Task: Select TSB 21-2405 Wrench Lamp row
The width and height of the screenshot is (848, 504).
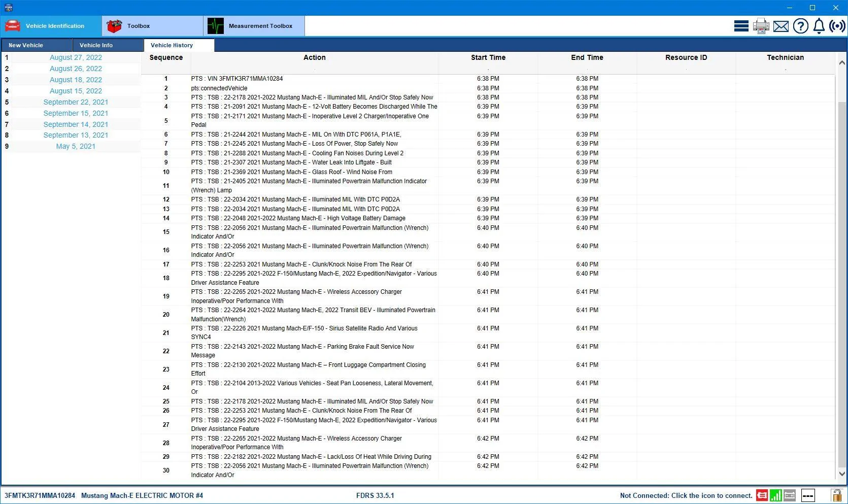Action: [487, 186]
